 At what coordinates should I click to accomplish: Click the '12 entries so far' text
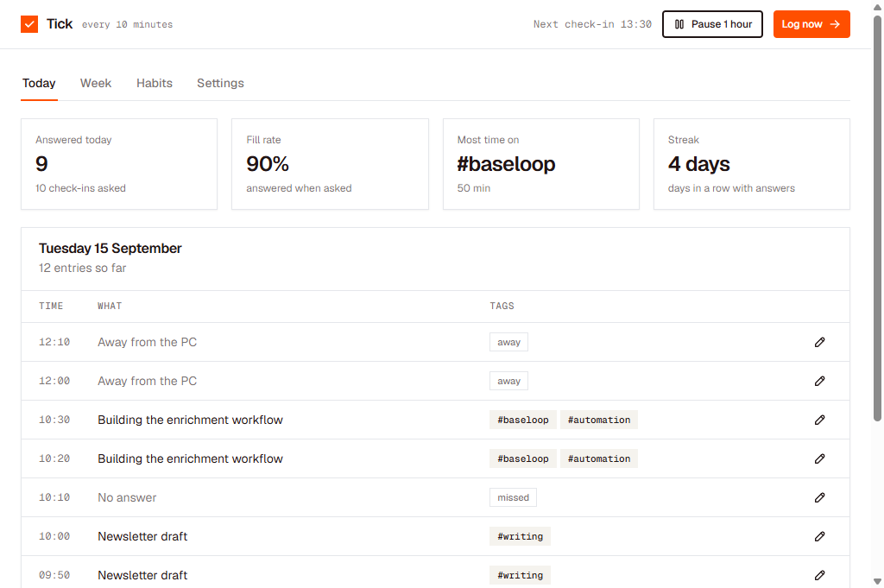pos(82,269)
